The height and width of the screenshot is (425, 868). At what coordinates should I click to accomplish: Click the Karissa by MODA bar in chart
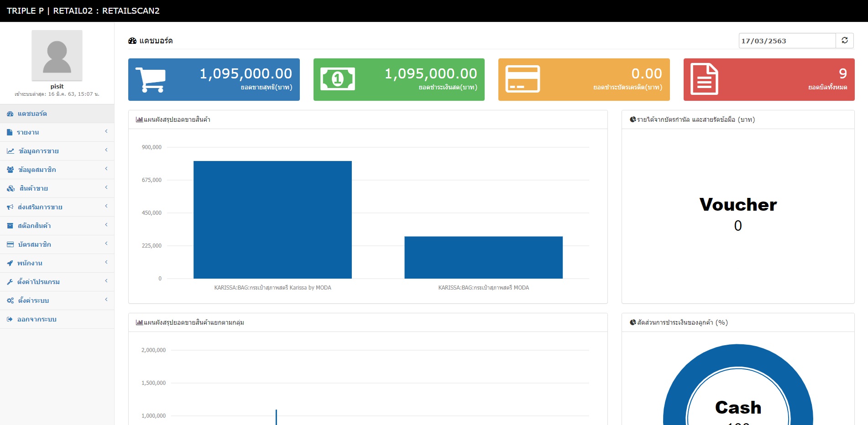pos(272,220)
